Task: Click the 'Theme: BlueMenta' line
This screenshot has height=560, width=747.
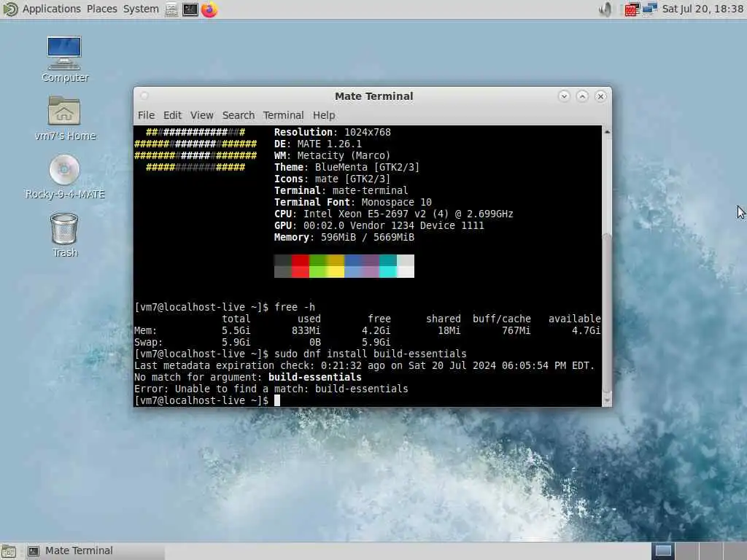Action: tap(347, 167)
